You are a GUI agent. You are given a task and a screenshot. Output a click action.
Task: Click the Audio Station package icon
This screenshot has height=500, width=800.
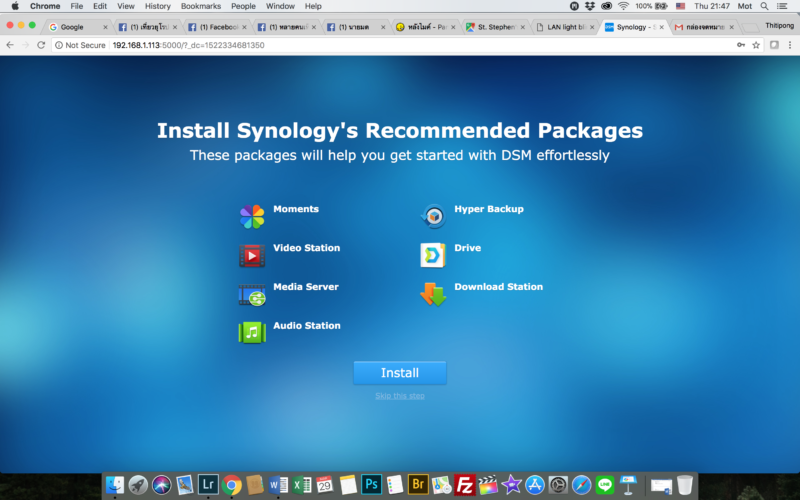[x=252, y=333]
